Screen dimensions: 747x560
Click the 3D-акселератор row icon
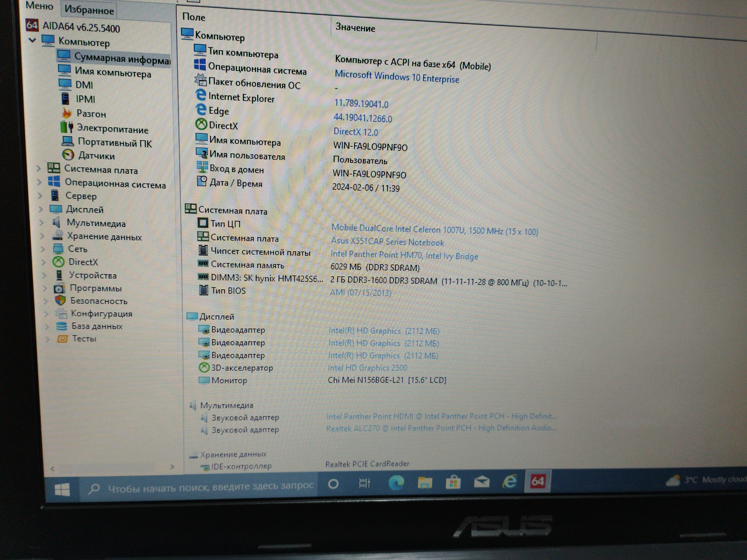(x=204, y=367)
